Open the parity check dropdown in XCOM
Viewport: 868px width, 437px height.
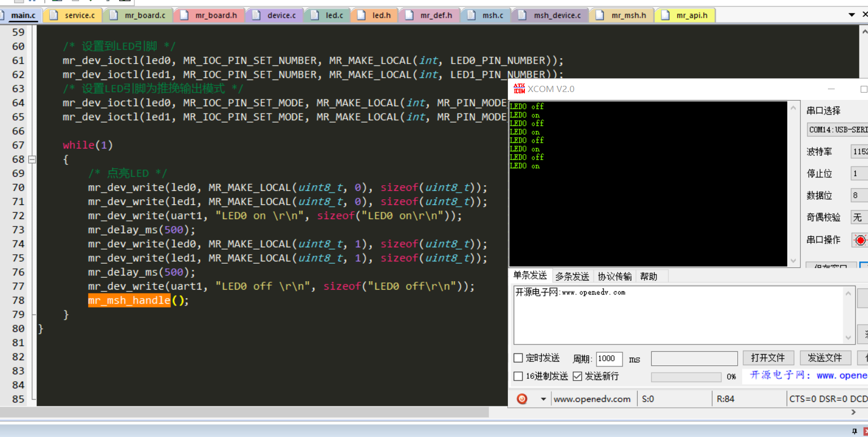[x=859, y=217]
